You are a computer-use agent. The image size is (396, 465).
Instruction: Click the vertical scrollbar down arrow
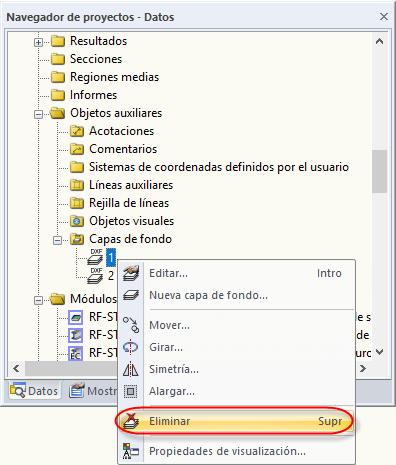point(379,352)
